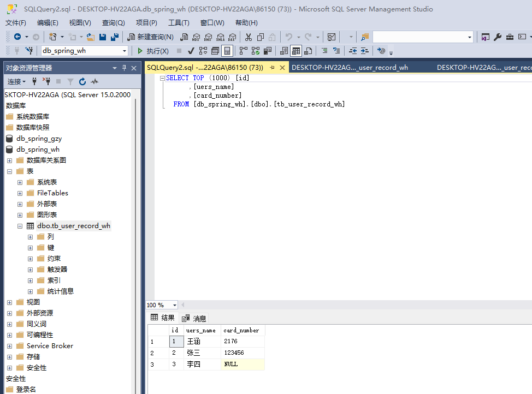Toggle IntelliSense enabled icon
This screenshot has height=394, width=532.
[227, 51]
